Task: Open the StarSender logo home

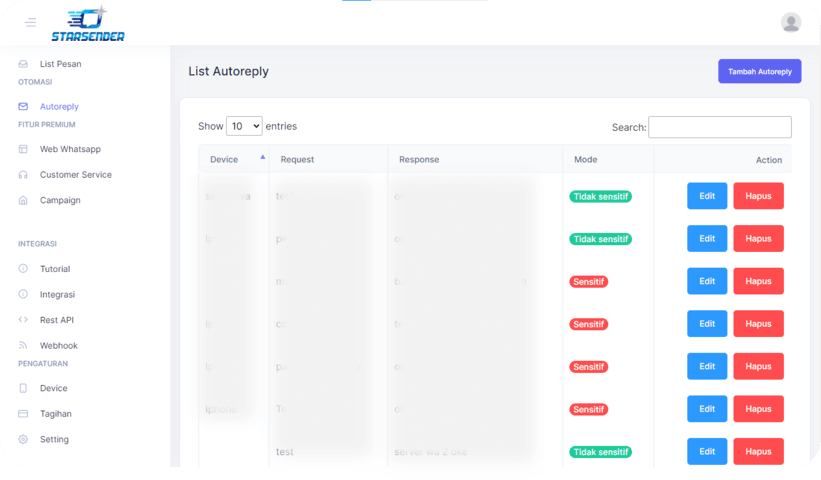Action: tap(88, 24)
